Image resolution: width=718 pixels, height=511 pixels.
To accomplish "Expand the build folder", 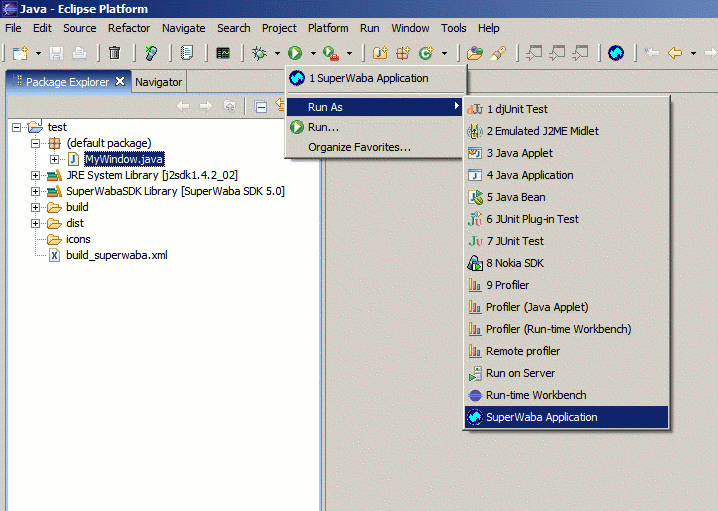I will 37,208.
